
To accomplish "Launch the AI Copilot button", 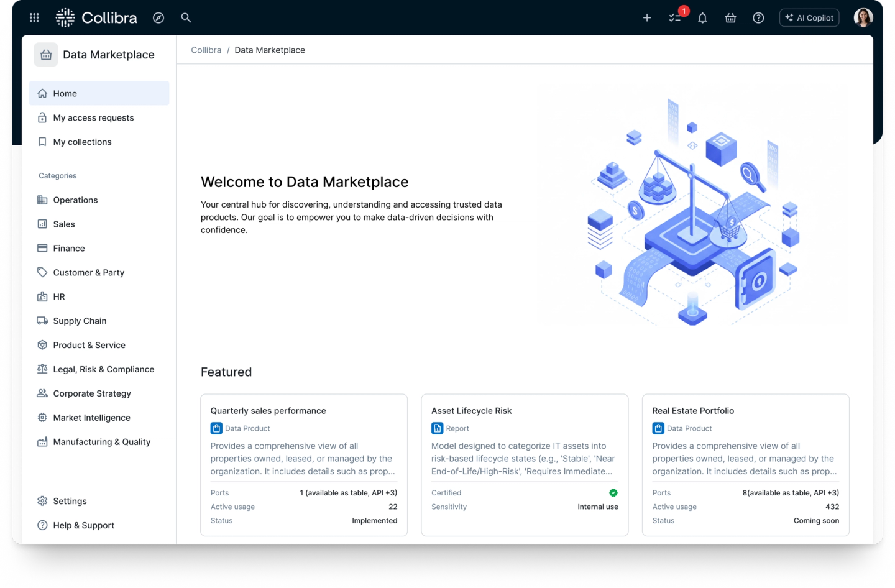I will pos(809,18).
